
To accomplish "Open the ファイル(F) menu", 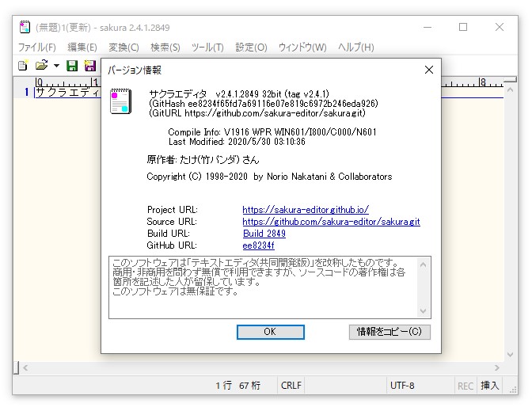I will pyautogui.click(x=36, y=48).
